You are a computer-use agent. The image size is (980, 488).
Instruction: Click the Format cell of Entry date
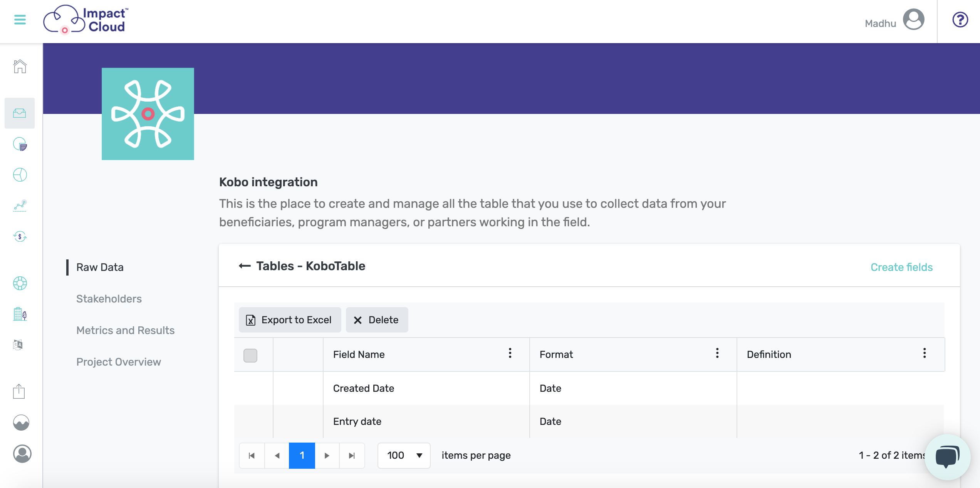[633, 421]
